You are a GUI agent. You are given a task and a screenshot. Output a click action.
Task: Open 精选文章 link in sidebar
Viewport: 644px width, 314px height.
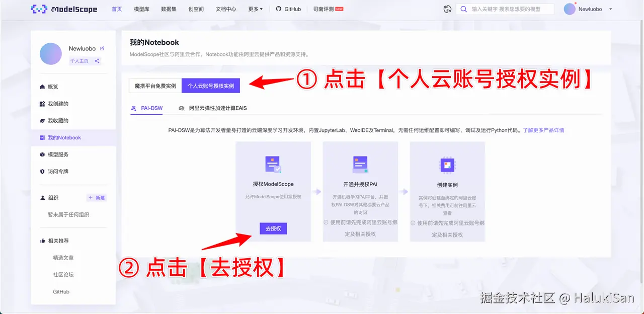coord(63,258)
